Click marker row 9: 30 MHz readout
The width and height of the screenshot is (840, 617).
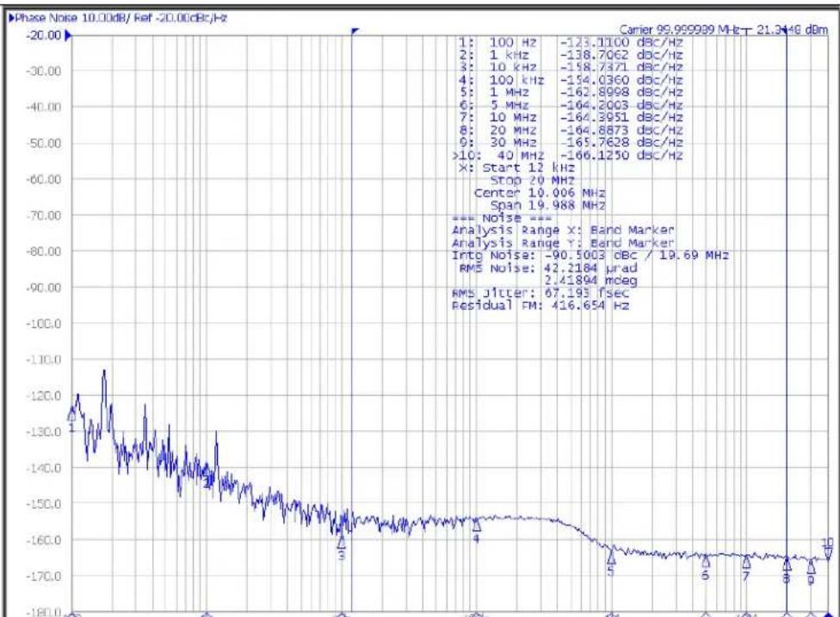tap(571, 143)
